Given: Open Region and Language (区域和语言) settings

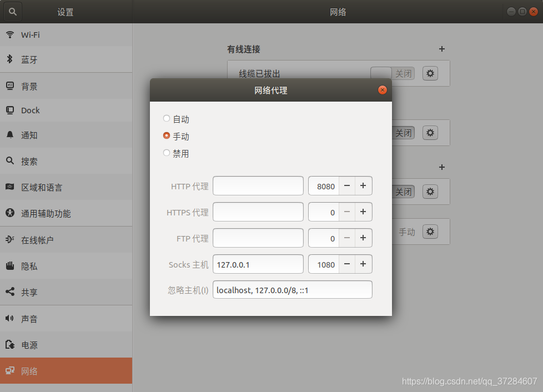Looking at the screenshot, I should point(66,187).
